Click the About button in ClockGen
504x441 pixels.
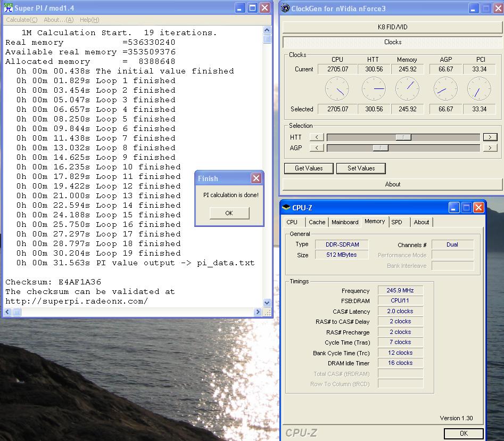[392, 184]
